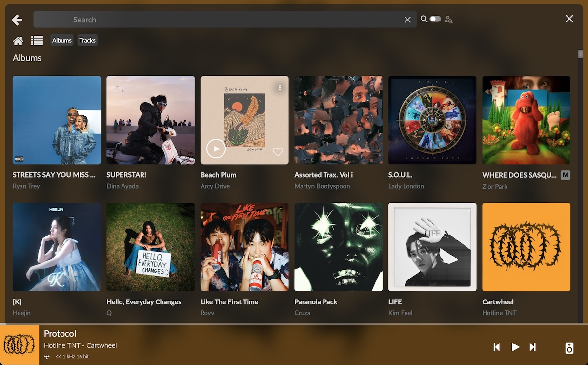
Task: Open Assorted Trax. Vol i album cover
Action: tap(338, 120)
